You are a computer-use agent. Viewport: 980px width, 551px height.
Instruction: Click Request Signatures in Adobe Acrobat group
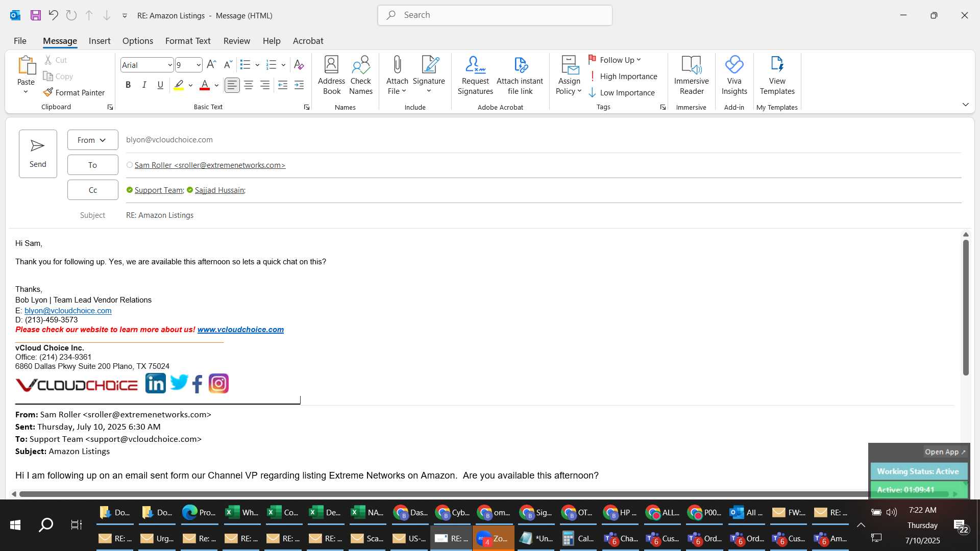[x=475, y=76]
